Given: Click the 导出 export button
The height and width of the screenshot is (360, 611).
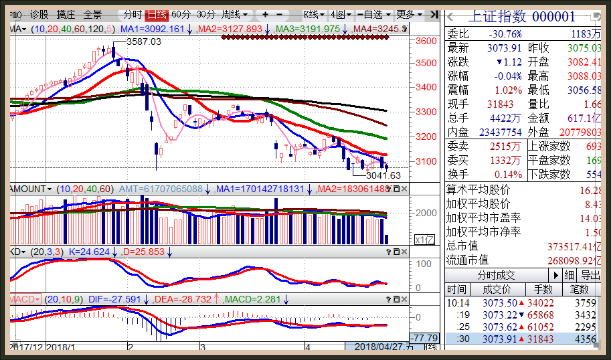Looking at the screenshot, I should [x=590, y=275].
